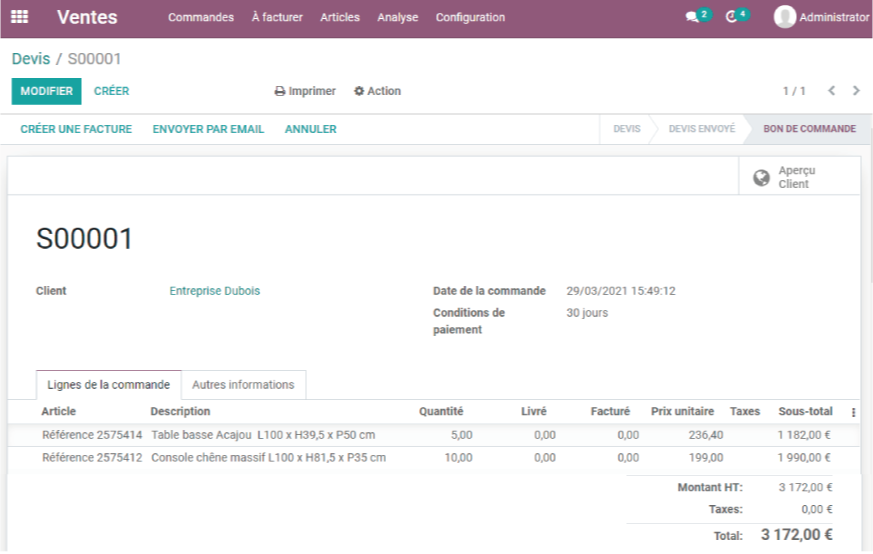The width and height of the screenshot is (873, 554).
Task: Open the À facturer menu
Action: coord(277,17)
